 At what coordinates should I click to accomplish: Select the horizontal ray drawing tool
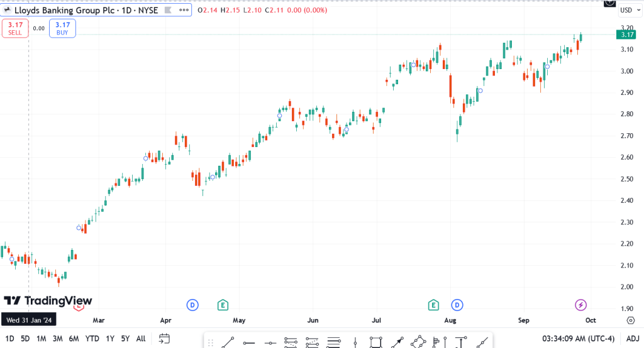coord(249,343)
